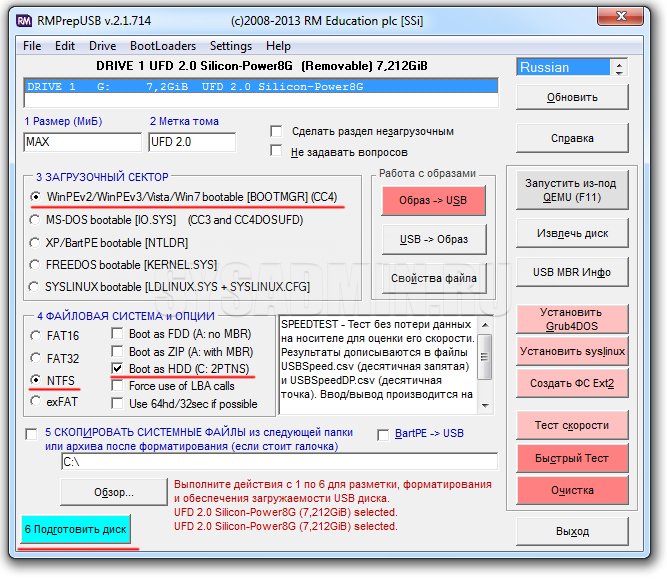Select the NTFS file system option
The height and width of the screenshot is (580, 667).
pos(37,380)
